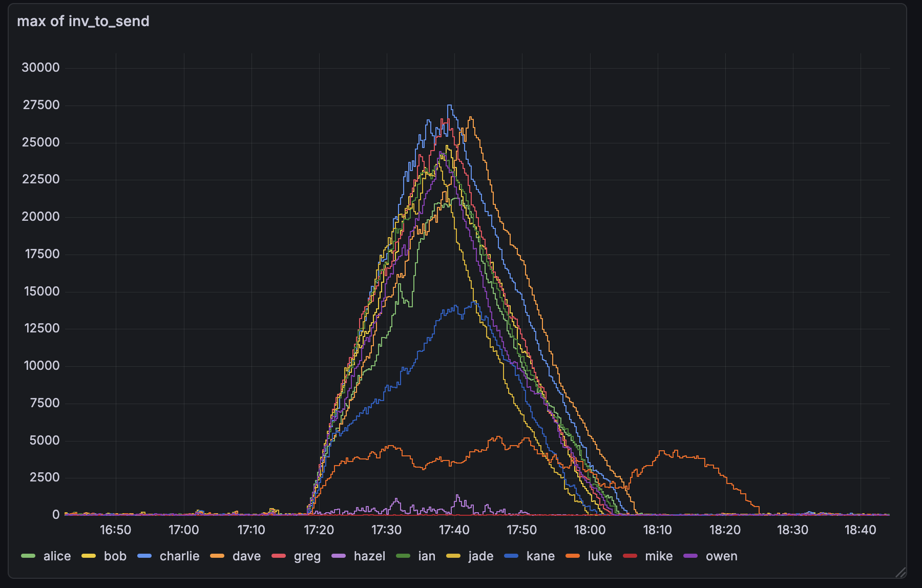Select the owen legend entry

coord(721,556)
